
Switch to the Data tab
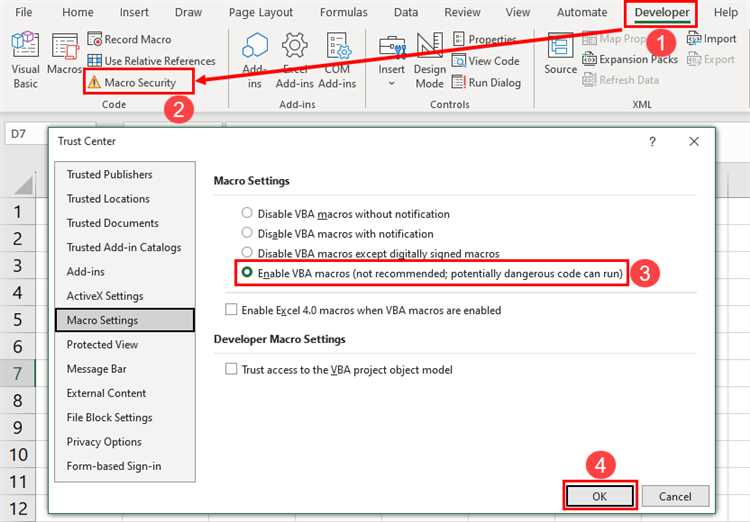[x=406, y=12]
